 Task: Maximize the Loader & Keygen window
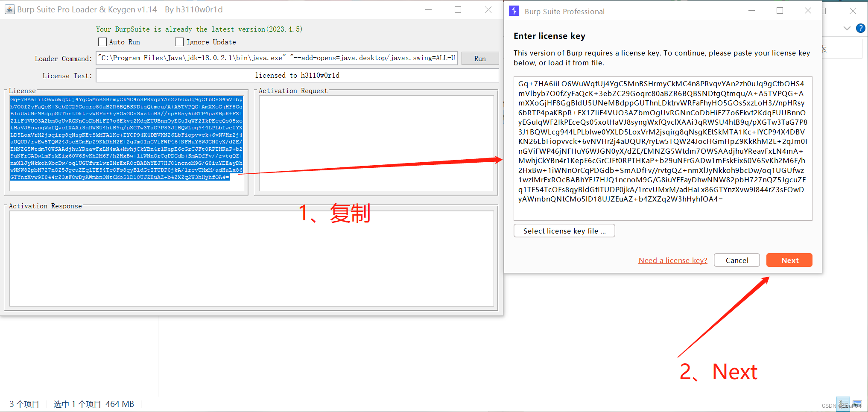(458, 9)
